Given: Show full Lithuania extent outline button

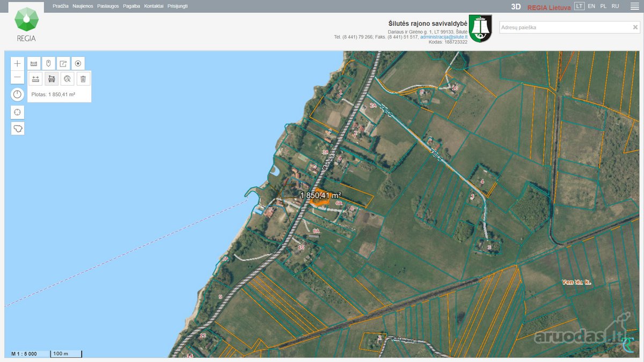Looking at the screenshot, I should 18,129.
